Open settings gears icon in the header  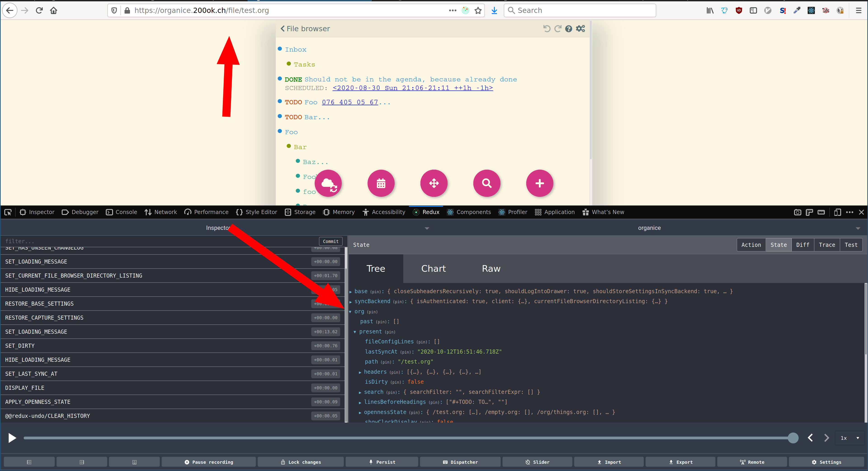coord(580,29)
